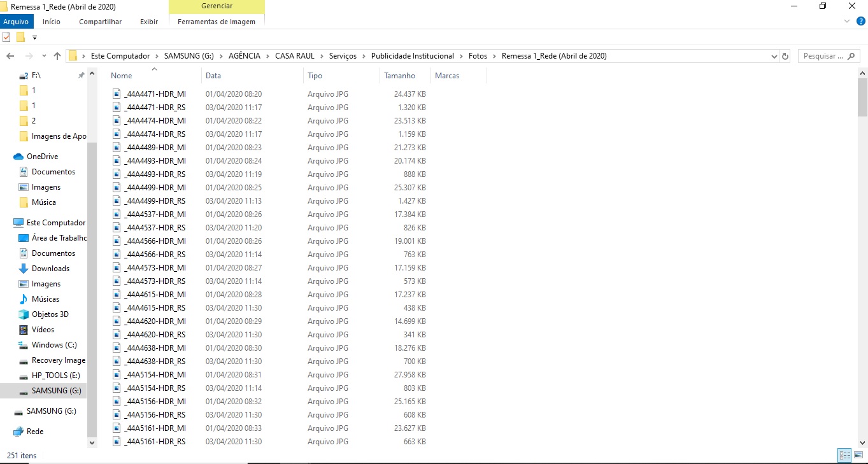Expand the ribbon with the chevron
The width and height of the screenshot is (868, 464).
pos(846,22)
